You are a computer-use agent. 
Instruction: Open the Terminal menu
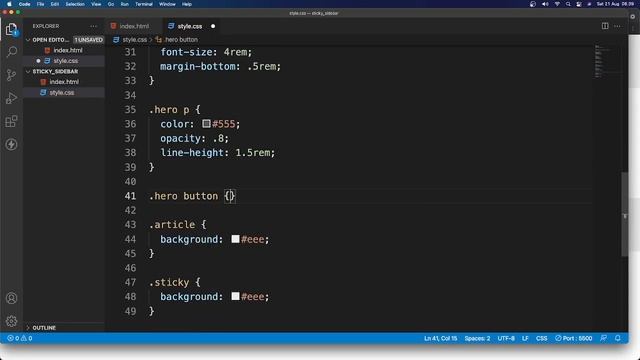pos(144,4)
